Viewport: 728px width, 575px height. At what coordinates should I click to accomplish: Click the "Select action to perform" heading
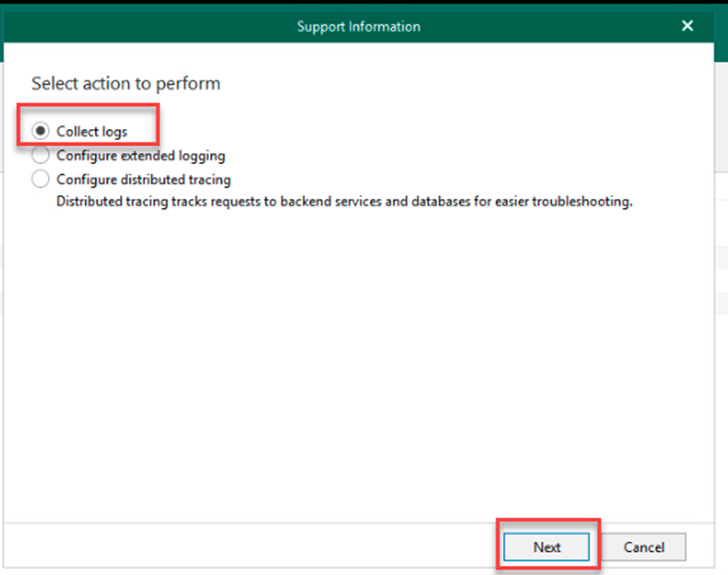[126, 84]
